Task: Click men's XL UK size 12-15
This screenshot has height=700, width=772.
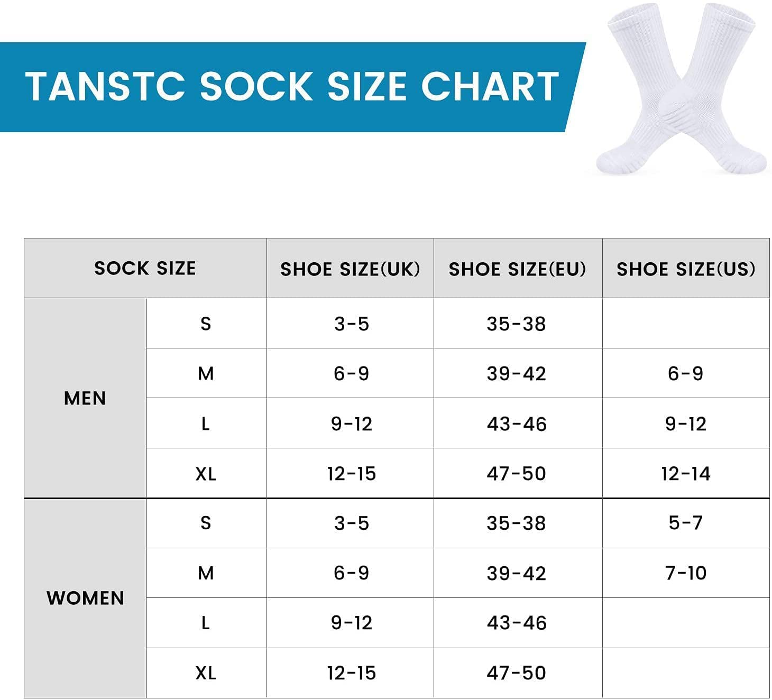Action: tap(351, 474)
